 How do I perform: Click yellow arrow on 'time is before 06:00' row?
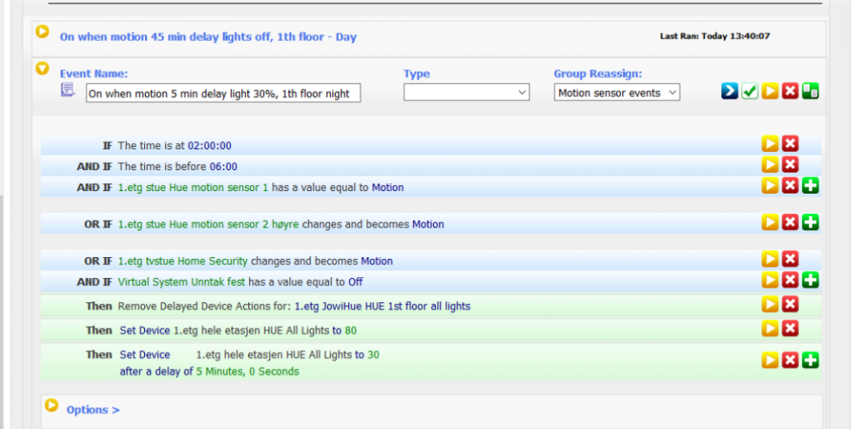pyautogui.click(x=770, y=165)
